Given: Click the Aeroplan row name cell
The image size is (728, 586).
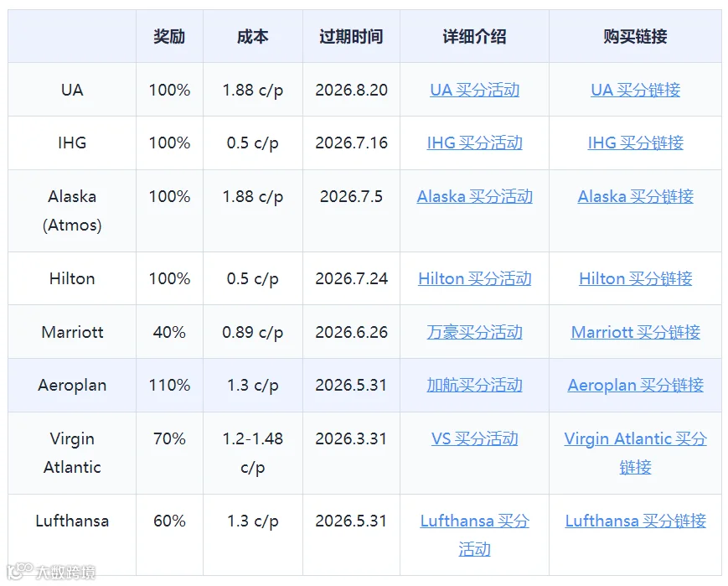Looking at the screenshot, I should (x=72, y=386).
